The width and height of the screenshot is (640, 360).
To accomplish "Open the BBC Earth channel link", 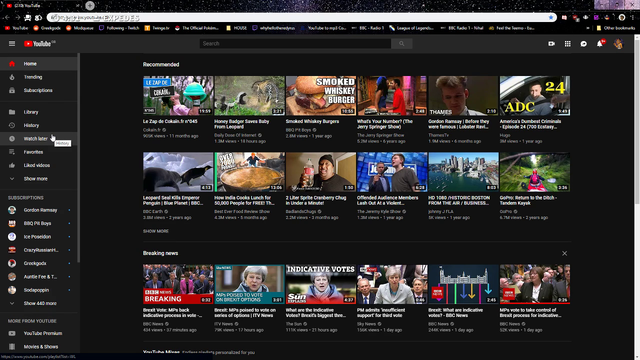I will (x=153, y=211).
